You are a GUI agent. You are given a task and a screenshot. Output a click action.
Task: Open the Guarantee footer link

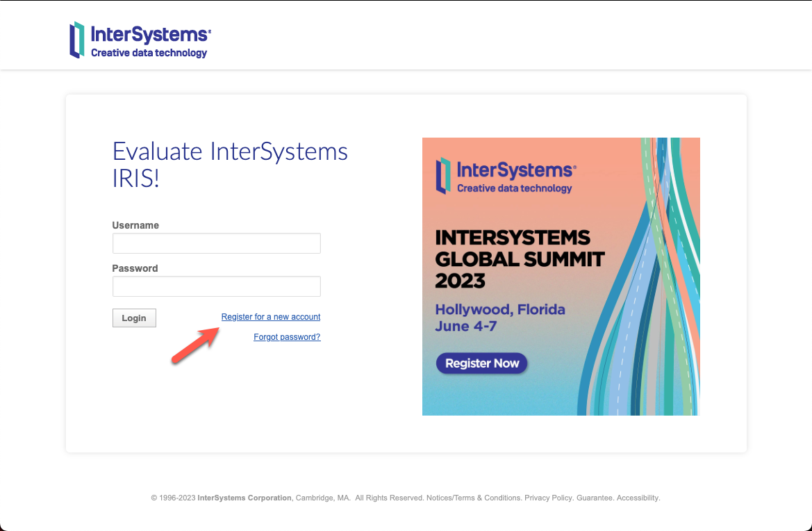(x=595, y=498)
